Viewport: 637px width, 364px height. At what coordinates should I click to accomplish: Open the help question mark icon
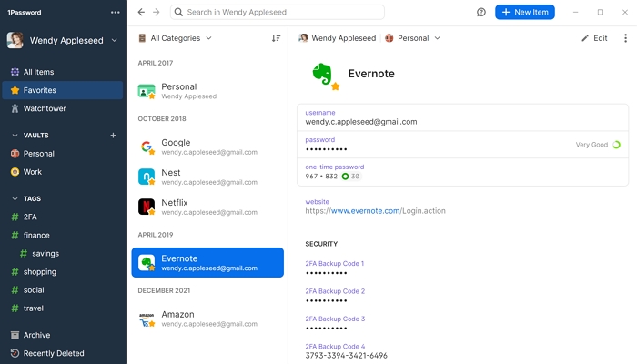(481, 12)
